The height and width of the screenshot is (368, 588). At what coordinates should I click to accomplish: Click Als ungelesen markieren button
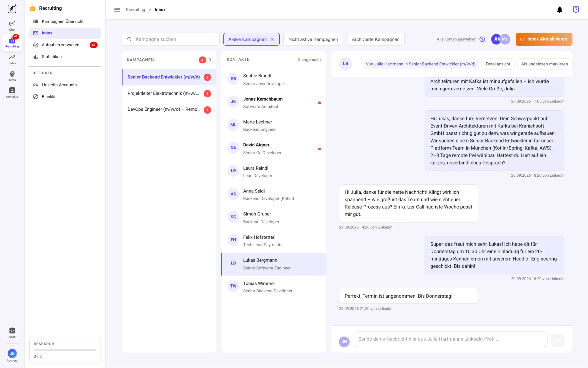pyautogui.click(x=544, y=64)
